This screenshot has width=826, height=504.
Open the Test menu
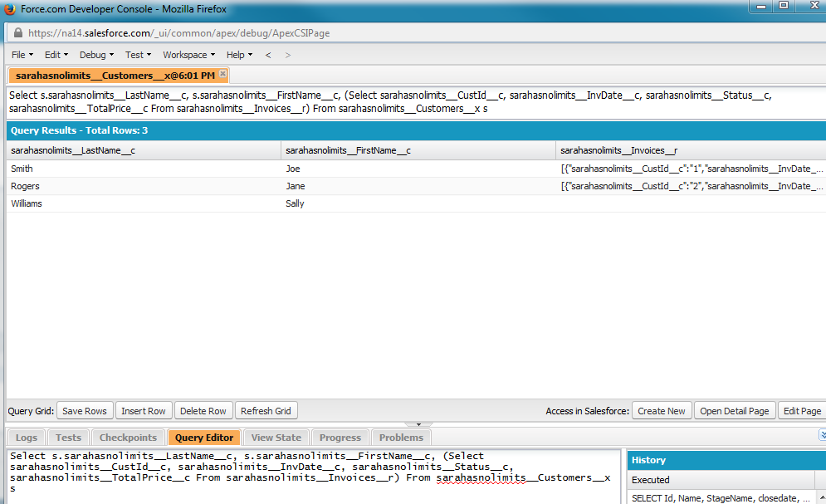tap(138, 55)
